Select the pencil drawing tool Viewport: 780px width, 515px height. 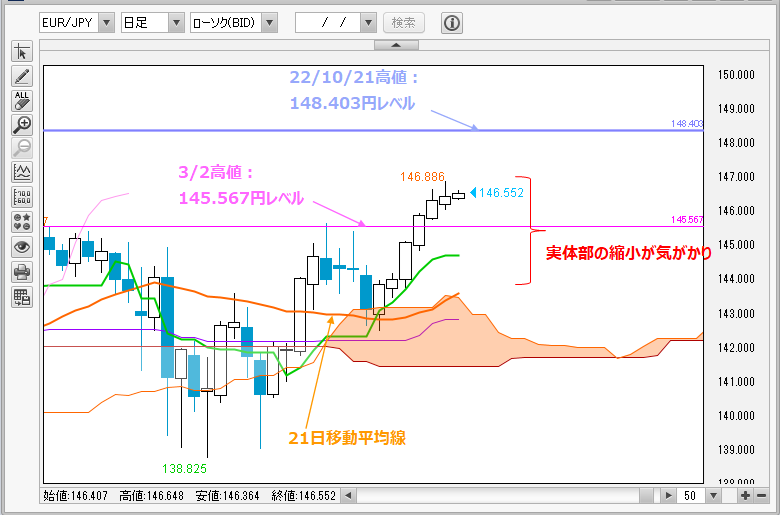tap(22, 76)
